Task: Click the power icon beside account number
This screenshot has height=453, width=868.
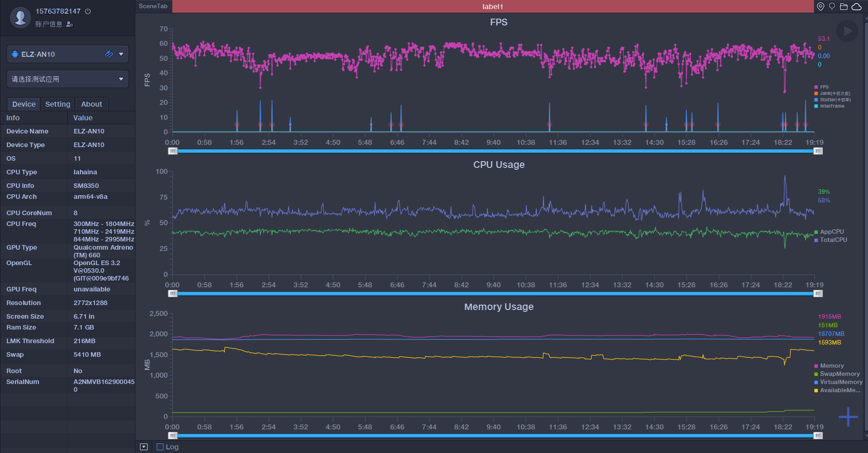Action: point(88,11)
